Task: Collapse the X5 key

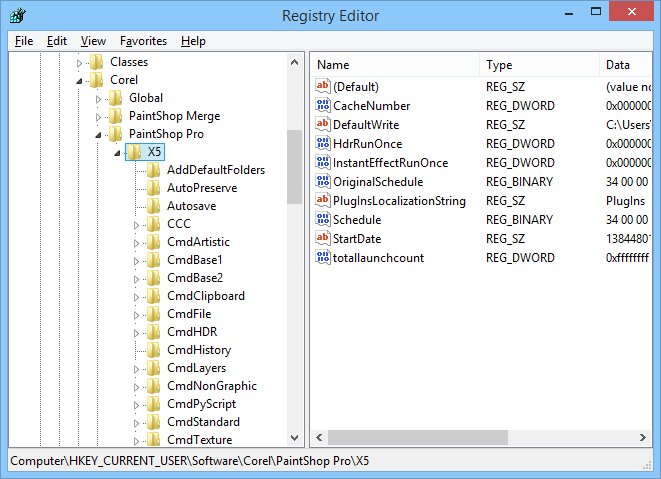Action: point(117,153)
